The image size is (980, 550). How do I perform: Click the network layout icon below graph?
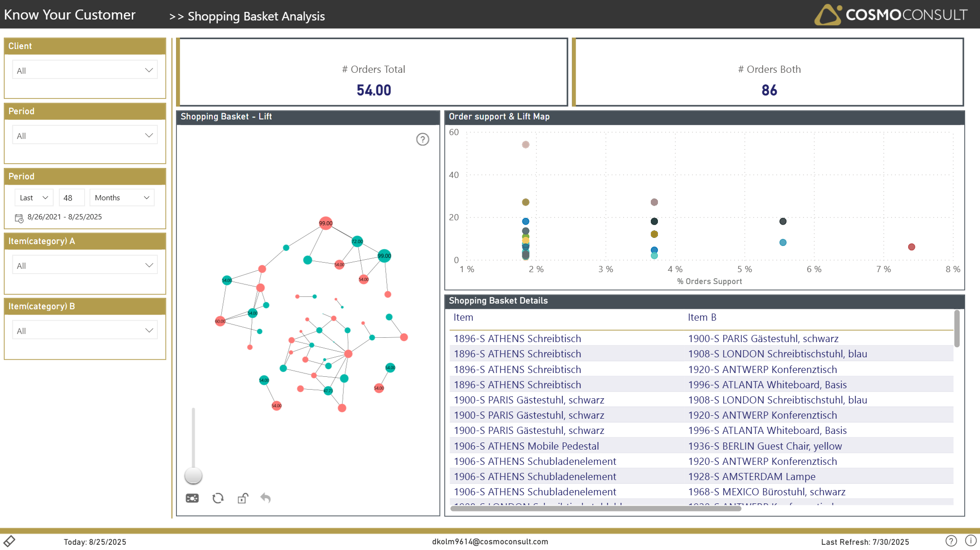point(192,498)
